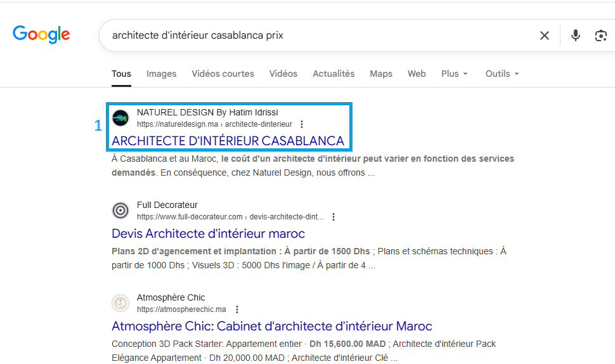The height and width of the screenshot is (364, 615).
Task: Click the Naturel Design site favicon
Action: pyautogui.click(x=120, y=118)
